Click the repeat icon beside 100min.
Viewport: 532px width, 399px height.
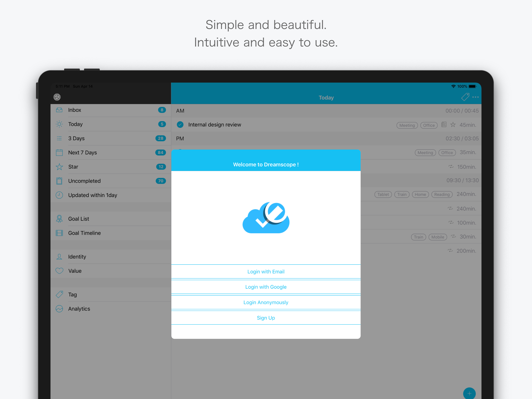pos(451,222)
